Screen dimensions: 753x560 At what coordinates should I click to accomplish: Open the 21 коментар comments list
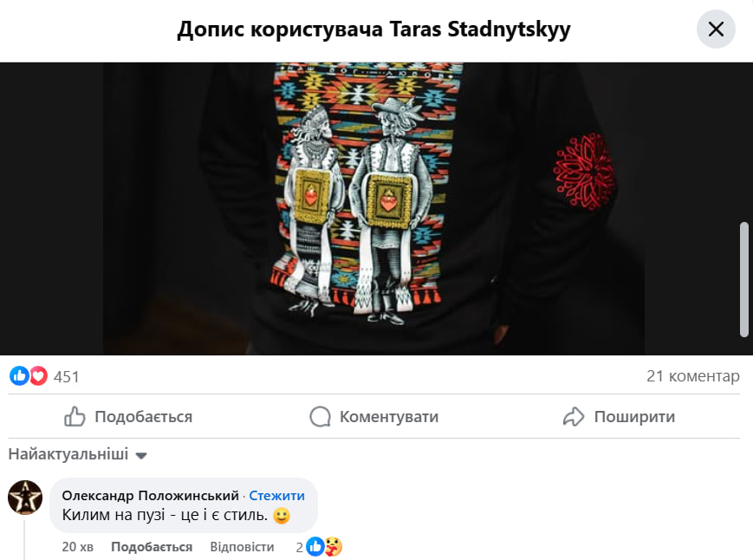[693, 376]
